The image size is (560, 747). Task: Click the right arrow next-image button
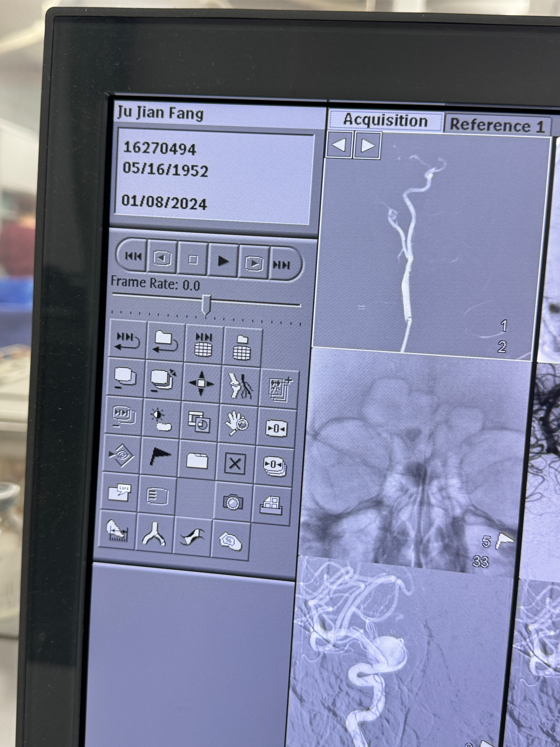pos(368,146)
